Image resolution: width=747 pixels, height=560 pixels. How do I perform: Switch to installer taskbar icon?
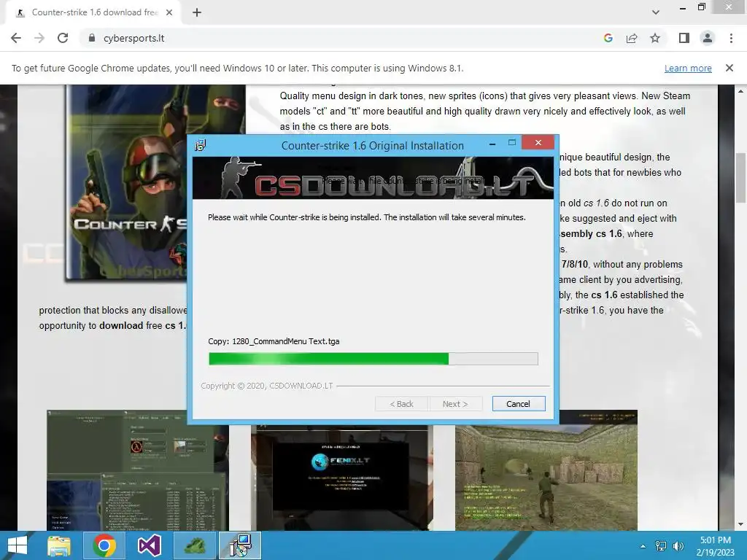[240, 545]
